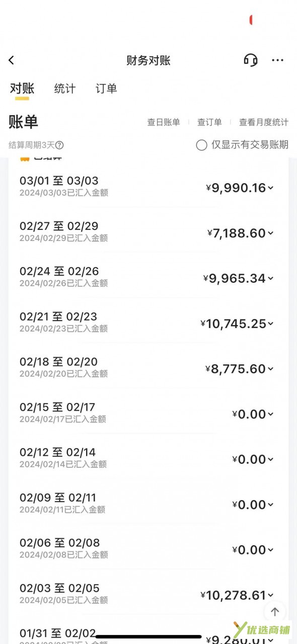
Task: Open the 02/24 至 02/26 bill row
Action: (x=148, y=278)
